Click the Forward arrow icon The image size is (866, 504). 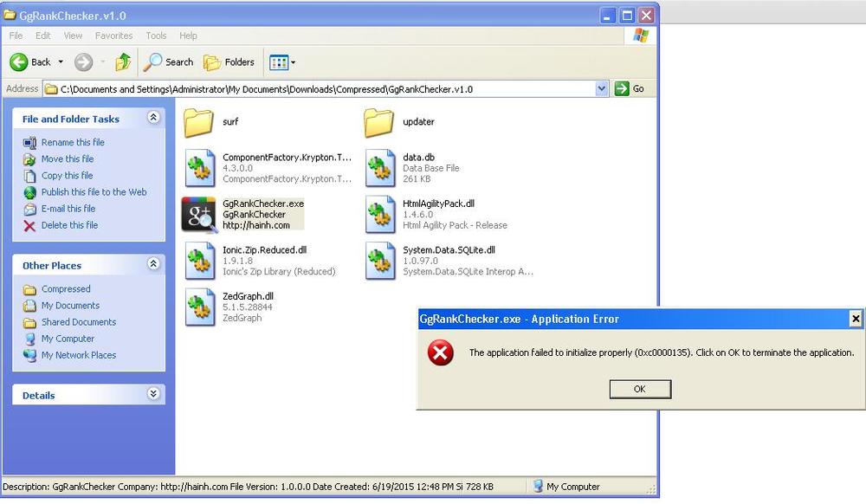(x=83, y=61)
